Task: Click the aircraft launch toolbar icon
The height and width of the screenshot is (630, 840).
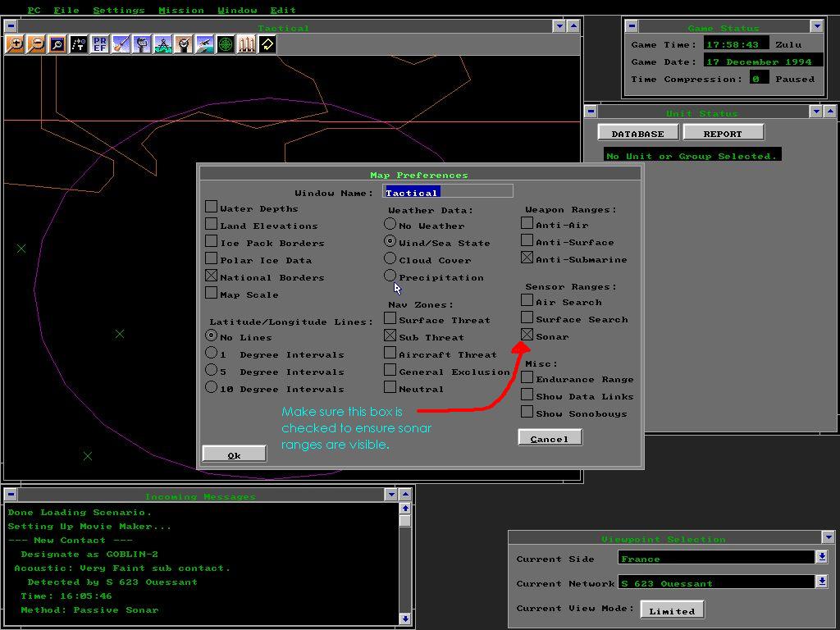Action: [x=204, y=44]
